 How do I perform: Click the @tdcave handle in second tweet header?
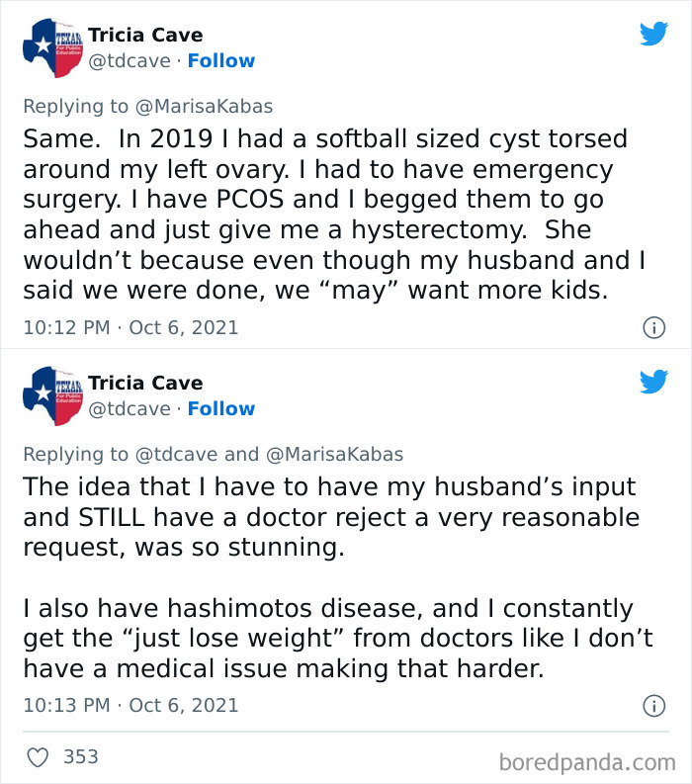pos(129,408)
